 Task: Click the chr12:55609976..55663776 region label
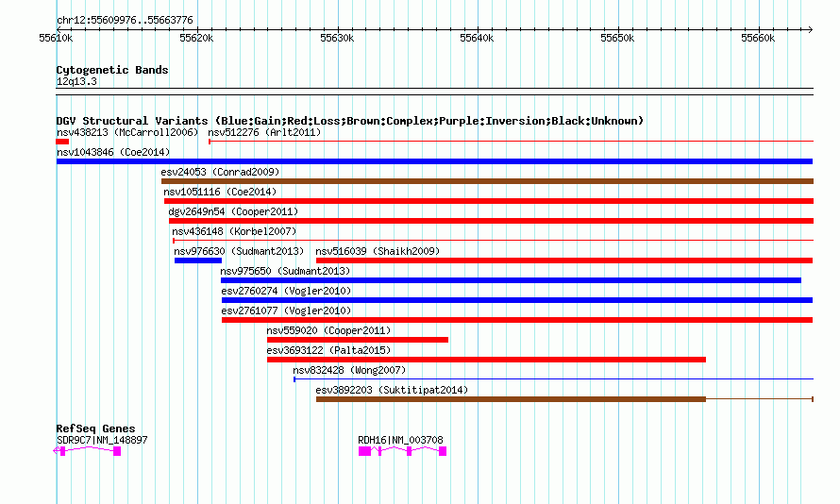tap(125, 20)
